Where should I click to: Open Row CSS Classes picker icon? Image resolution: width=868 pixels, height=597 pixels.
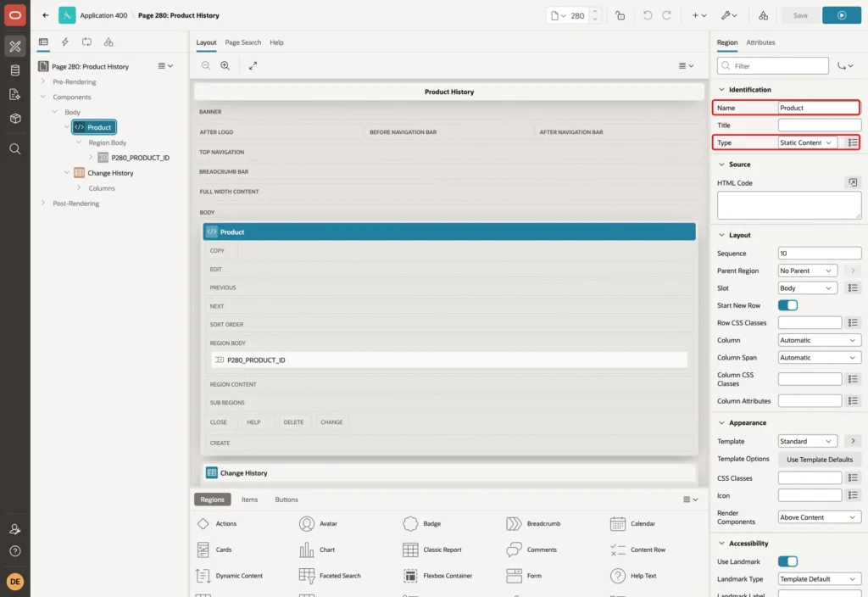pyautogui.click(x=853, y=323)
